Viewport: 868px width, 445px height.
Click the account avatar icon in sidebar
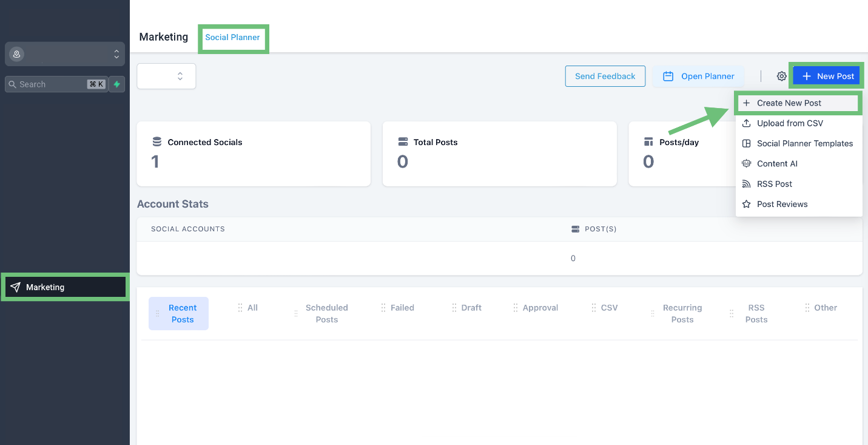click(16, 54)
